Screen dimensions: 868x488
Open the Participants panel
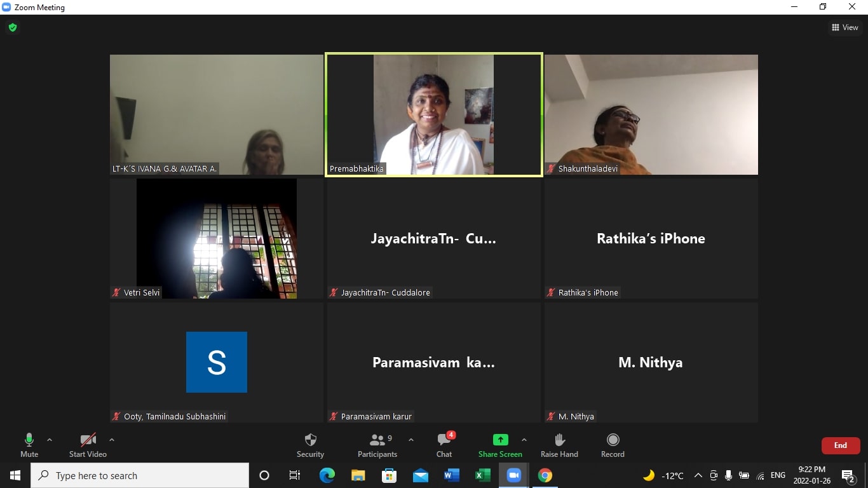[x=377, y=445]
